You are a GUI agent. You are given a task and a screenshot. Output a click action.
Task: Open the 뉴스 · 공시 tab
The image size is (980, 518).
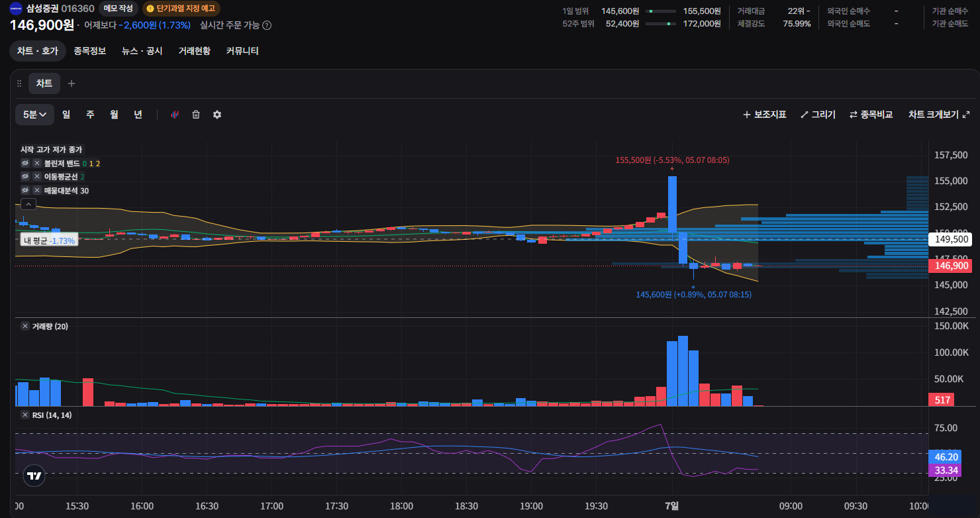click(142, 51)
